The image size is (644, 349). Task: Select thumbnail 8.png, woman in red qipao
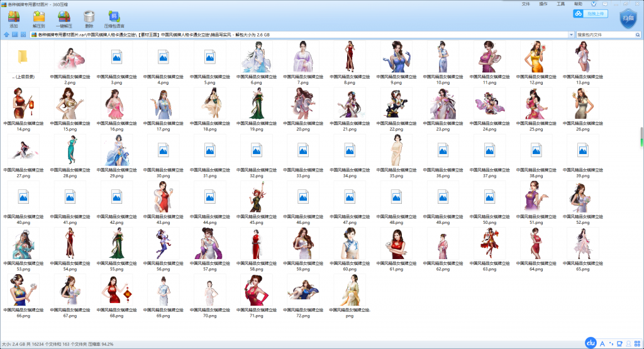[x=350, y=57]
